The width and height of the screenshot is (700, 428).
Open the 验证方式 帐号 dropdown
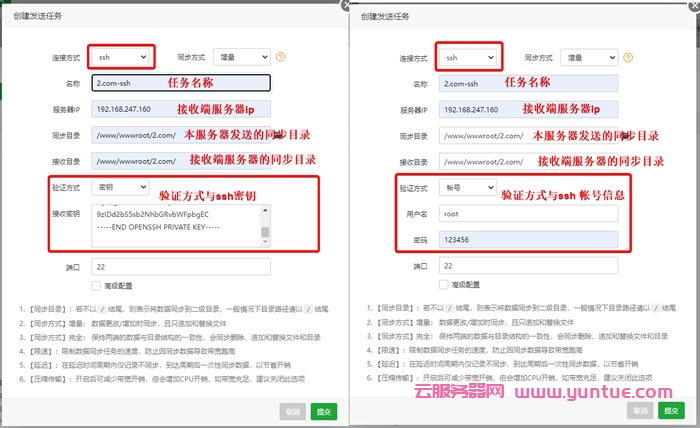(467, 187)
